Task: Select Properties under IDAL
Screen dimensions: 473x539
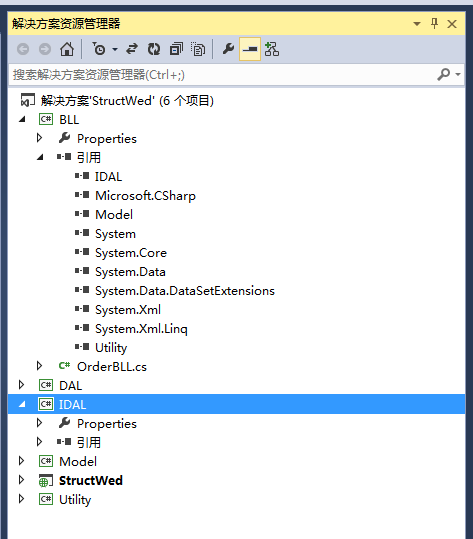Action: point(107,424)
